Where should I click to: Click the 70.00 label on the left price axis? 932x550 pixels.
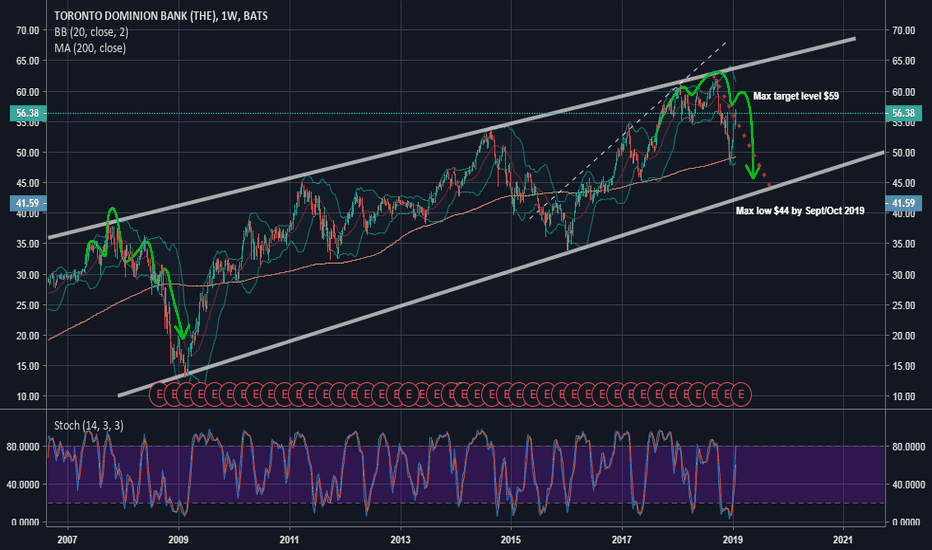[27, 30]
